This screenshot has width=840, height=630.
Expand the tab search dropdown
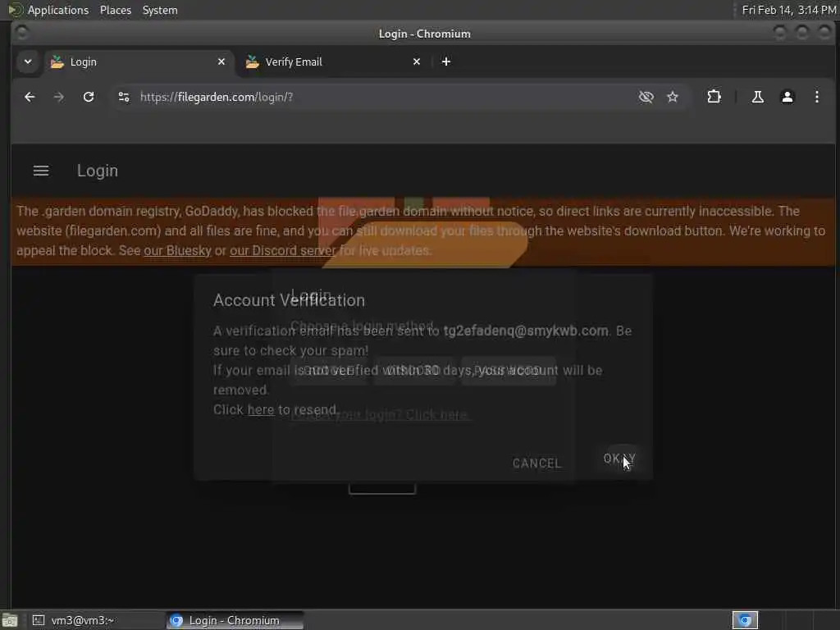(28, 62)
